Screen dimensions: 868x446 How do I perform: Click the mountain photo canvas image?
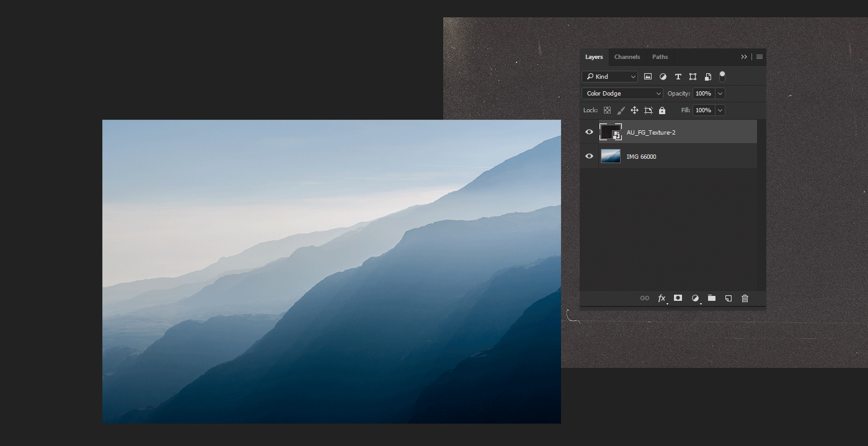[332, 272]
